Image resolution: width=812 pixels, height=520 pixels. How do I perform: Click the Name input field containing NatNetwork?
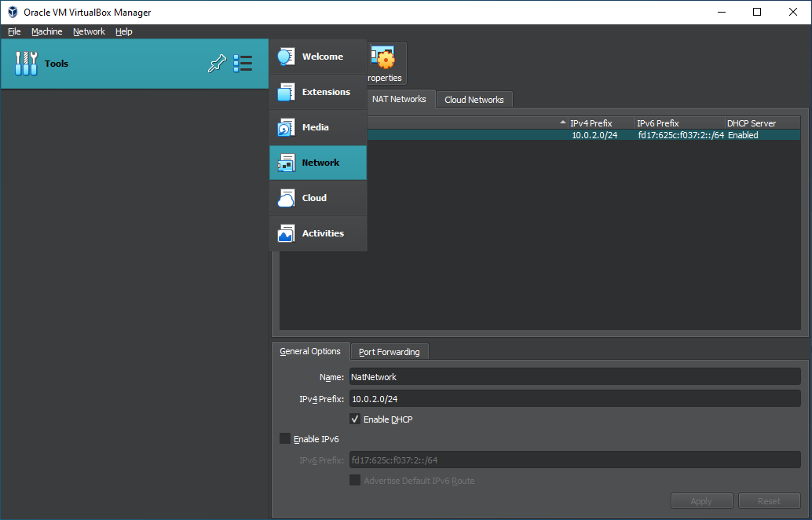[x=575, y=377]
